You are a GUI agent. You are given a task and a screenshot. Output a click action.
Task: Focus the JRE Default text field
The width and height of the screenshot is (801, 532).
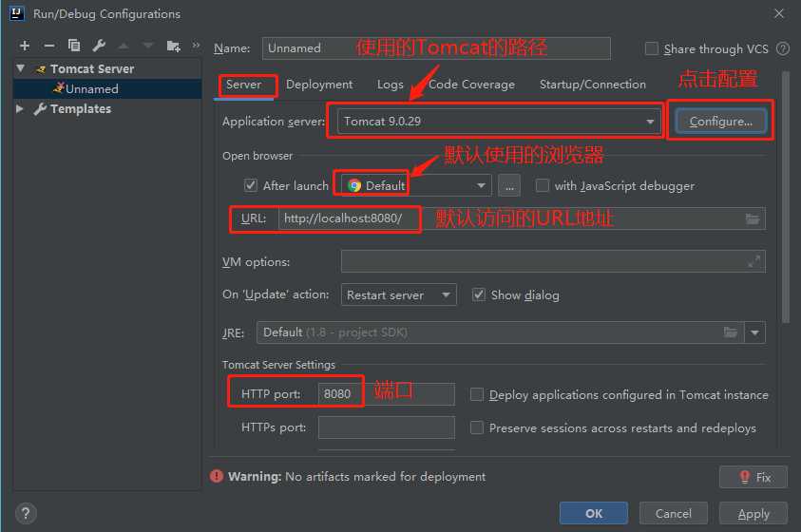click(x=500, y=332)
